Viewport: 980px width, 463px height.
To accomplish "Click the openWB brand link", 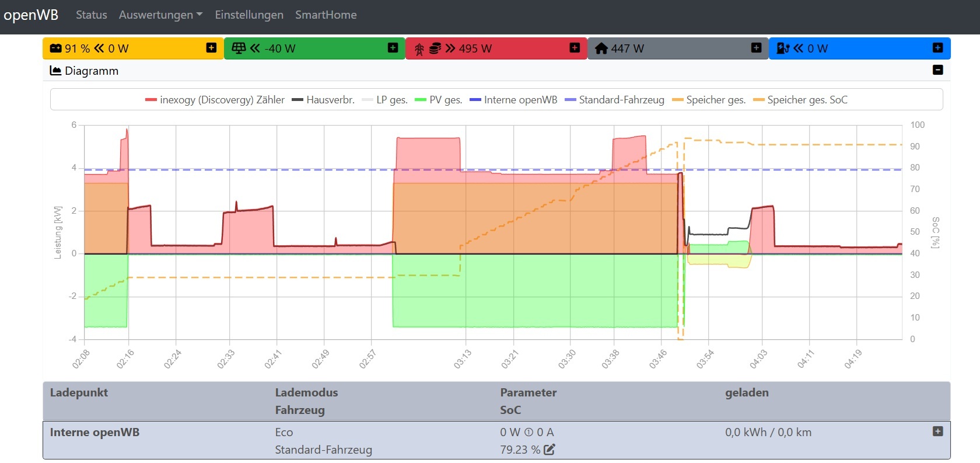I will [x=31, y=15].
